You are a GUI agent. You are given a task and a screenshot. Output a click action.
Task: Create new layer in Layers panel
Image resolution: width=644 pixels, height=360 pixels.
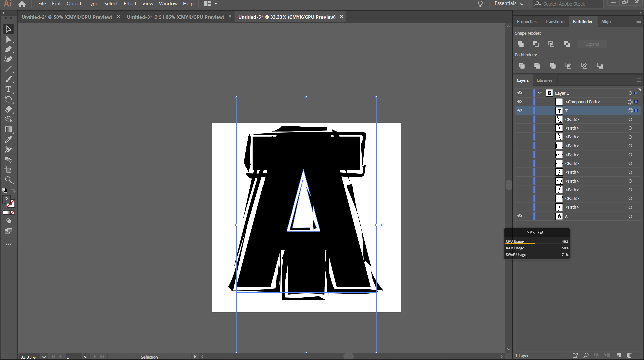click(619, 355)
